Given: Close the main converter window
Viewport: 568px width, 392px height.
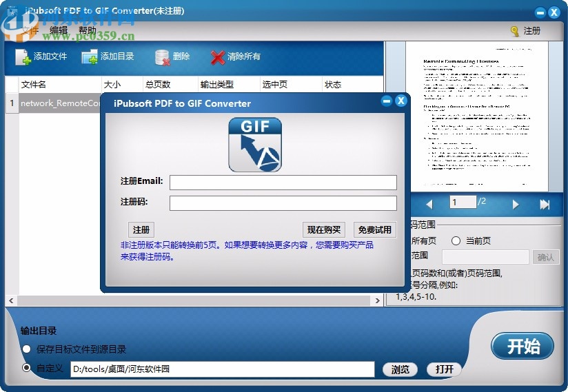Looking at the screenshot, I should coord(554,12).
